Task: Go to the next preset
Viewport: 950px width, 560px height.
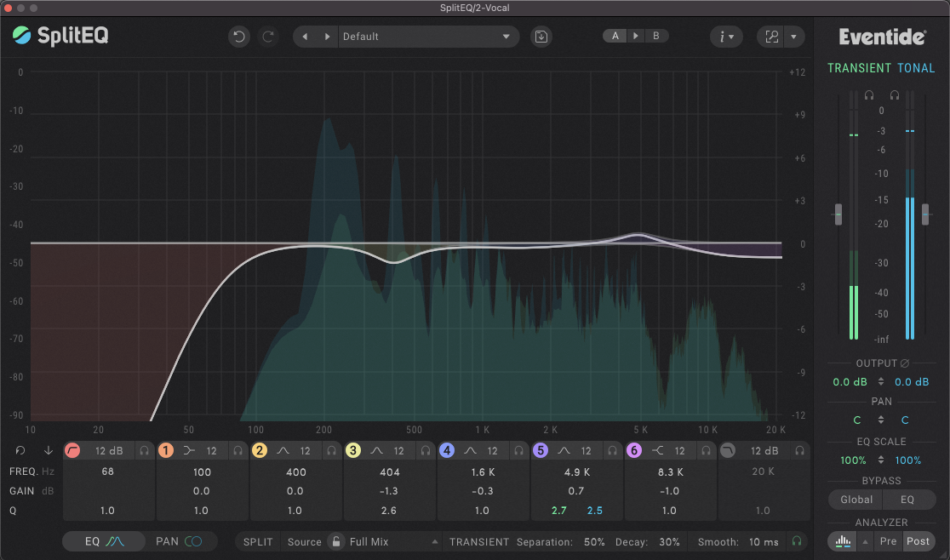Action: [327, 37]
